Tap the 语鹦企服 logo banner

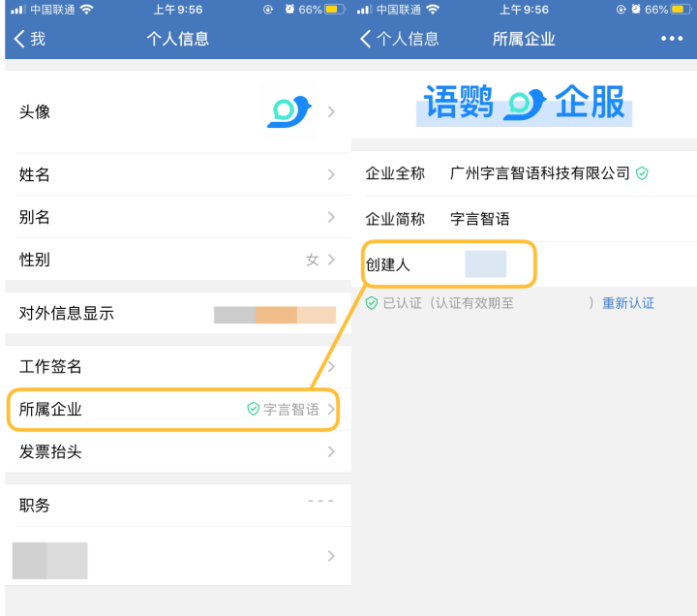pos(524,104)
